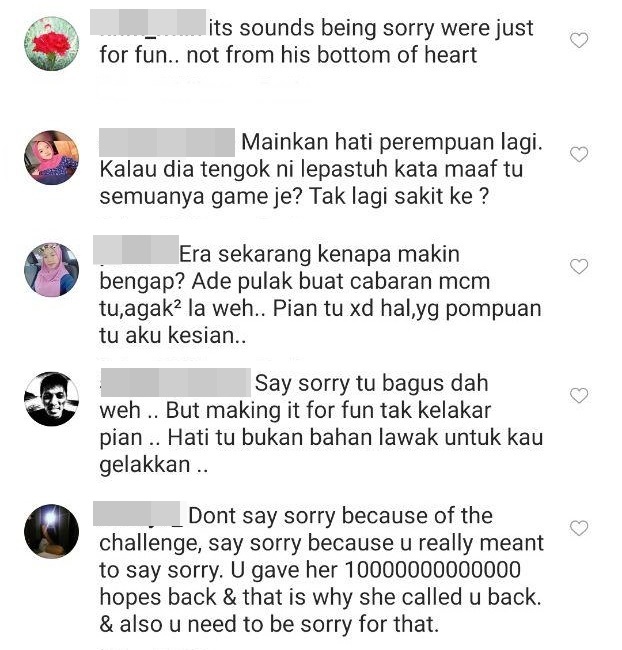Select the 'not from his bottom of heart' text
Screen dimensions: 622x650
[332, 55]
